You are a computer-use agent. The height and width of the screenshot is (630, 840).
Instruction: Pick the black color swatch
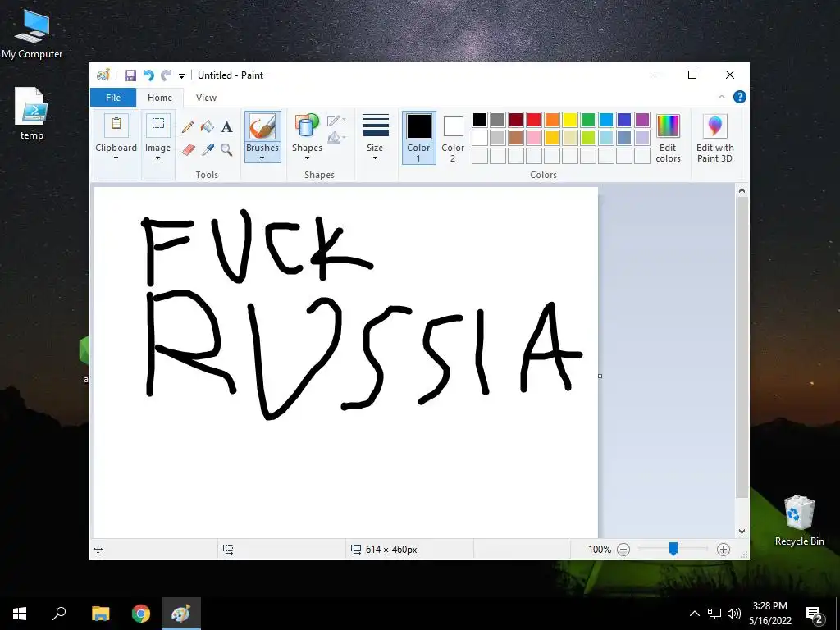[479, 120]
